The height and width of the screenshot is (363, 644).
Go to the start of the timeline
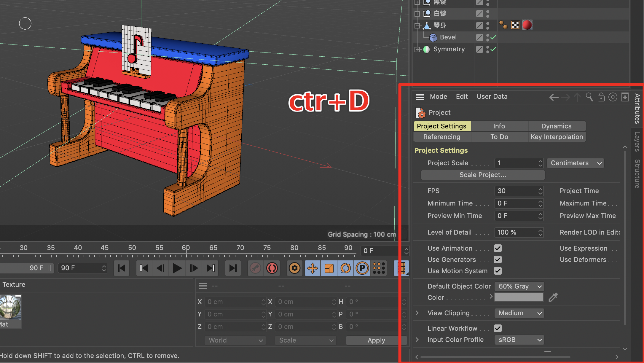pos(121,268)
